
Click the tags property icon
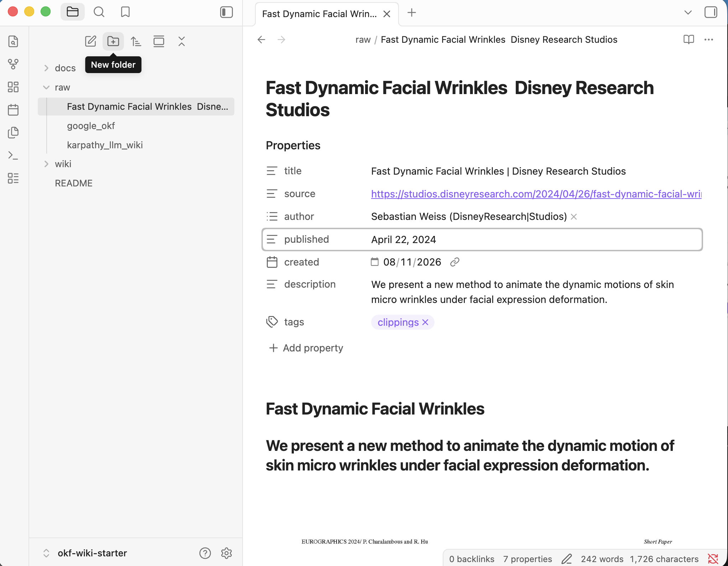pyautogui.click(x=272, y=322)
